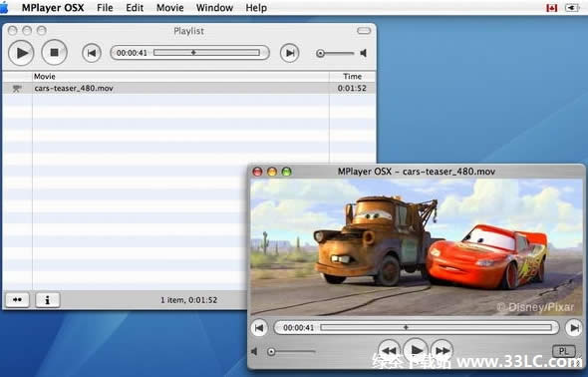This screenshot has height=377, width=588.
Task: Click the Cars video frame in the player
Action: [417, 246]
